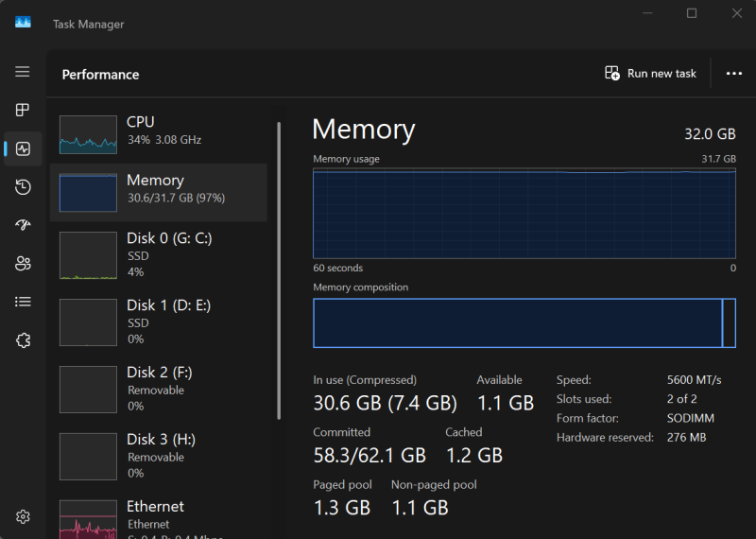Open the Details list icon
Image resolution: width=756 pixels, height=539 pixels.
[x=23, y=302]
